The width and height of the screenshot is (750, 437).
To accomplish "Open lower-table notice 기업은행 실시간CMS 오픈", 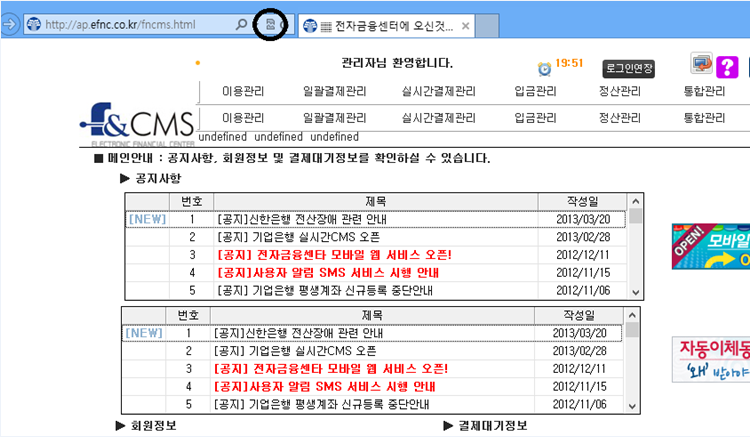I will (x=295, y=351).
